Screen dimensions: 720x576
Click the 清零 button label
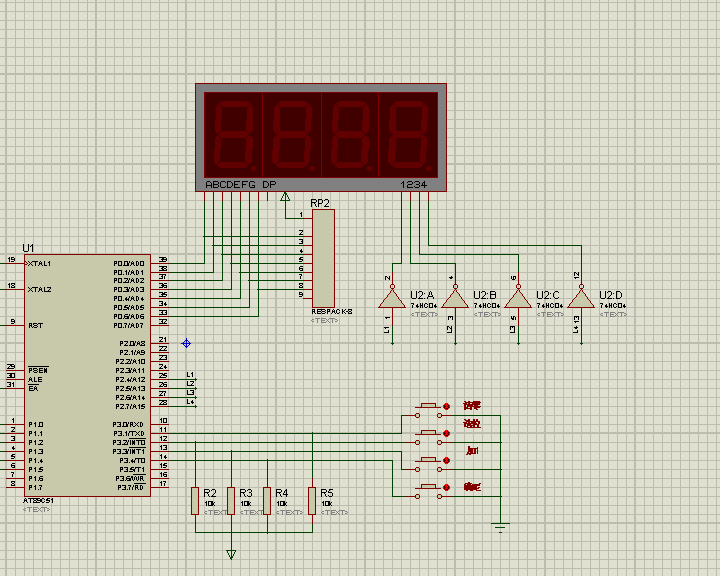tap(472, 406)
